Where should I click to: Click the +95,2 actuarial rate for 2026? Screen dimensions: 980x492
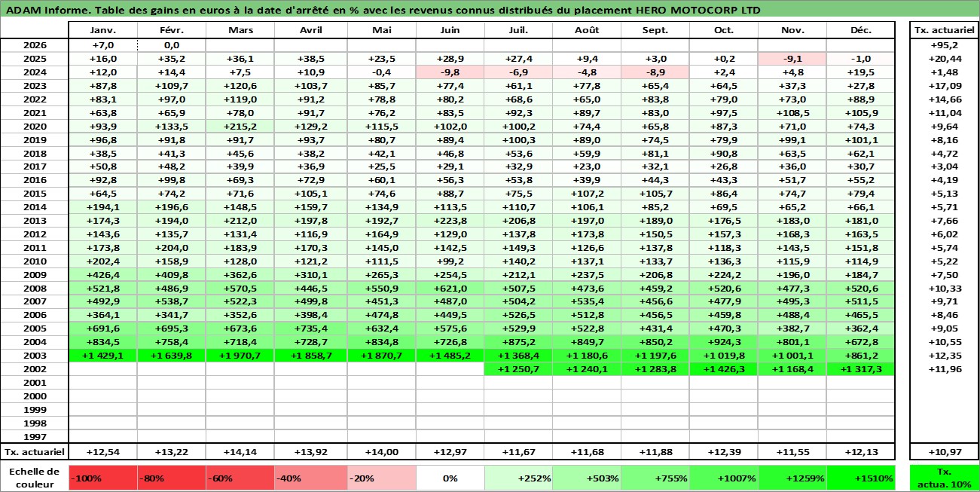[944, 45]
